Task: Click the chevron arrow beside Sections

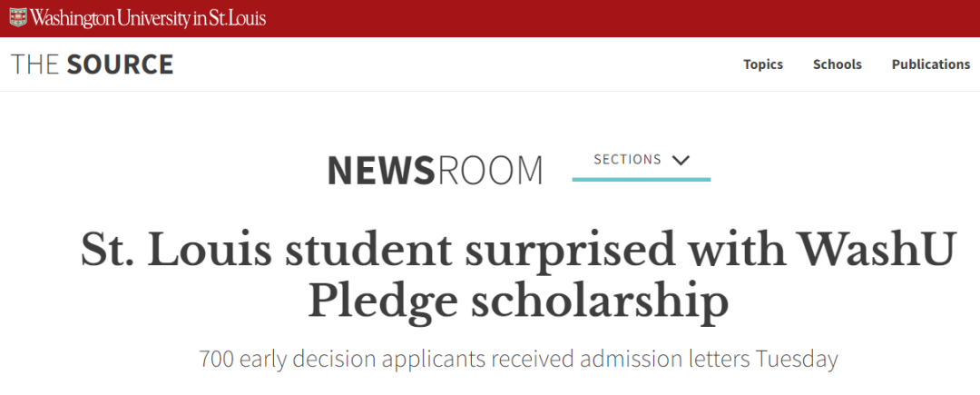Action: 681,161
